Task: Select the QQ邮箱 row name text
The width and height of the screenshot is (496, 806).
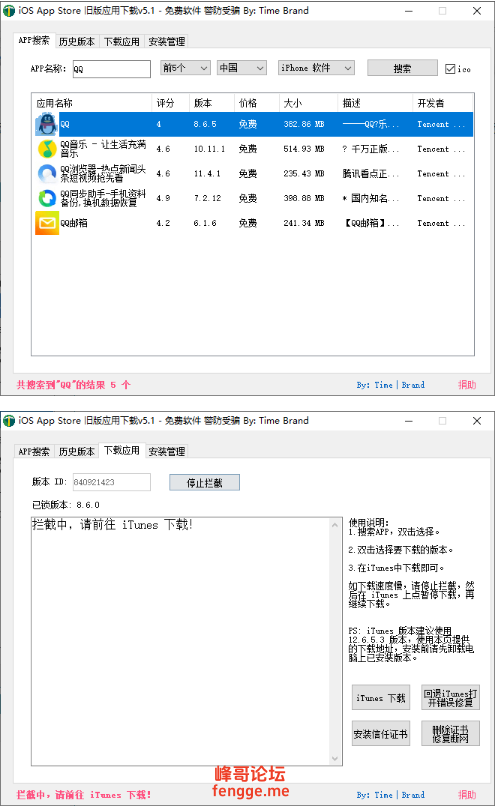Action: [74, 223]
